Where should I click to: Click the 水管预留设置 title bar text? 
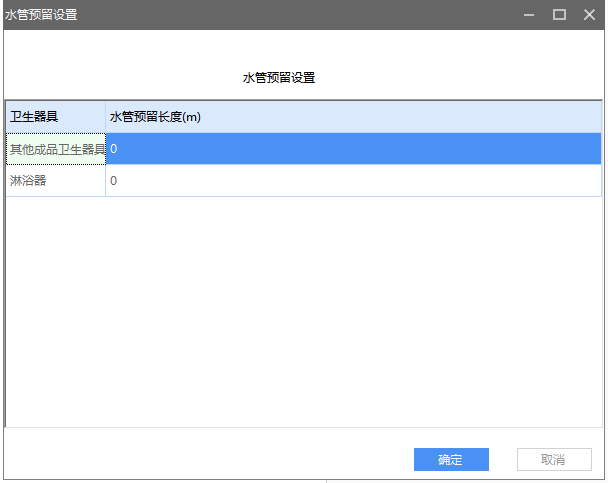click(x=41, y=14)
